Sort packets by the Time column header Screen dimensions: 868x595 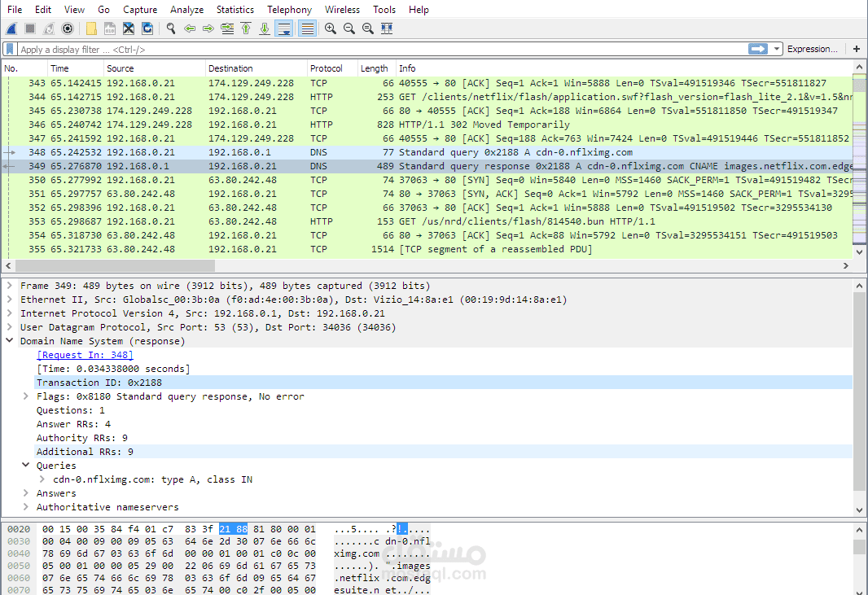tap(75, 68)
